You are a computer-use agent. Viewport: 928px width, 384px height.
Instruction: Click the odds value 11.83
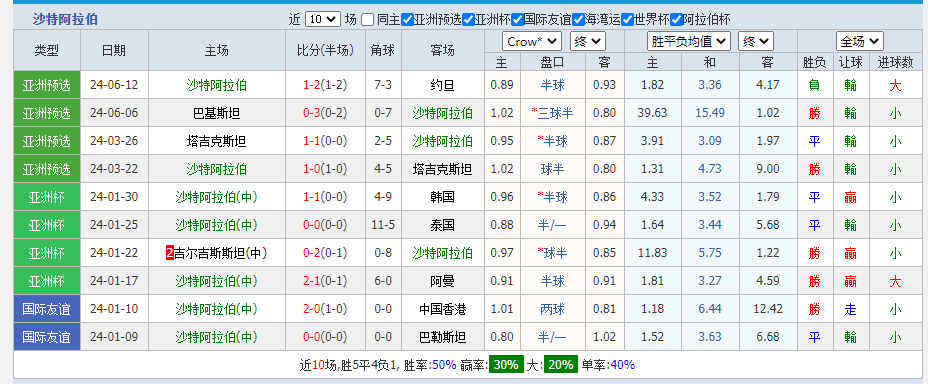tap(653, 253)
